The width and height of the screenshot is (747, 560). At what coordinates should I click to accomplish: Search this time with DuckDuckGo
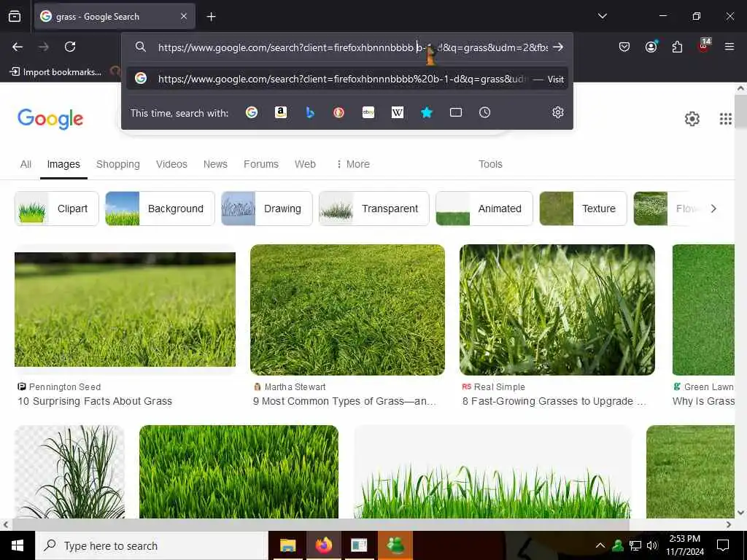click(338, 112)
